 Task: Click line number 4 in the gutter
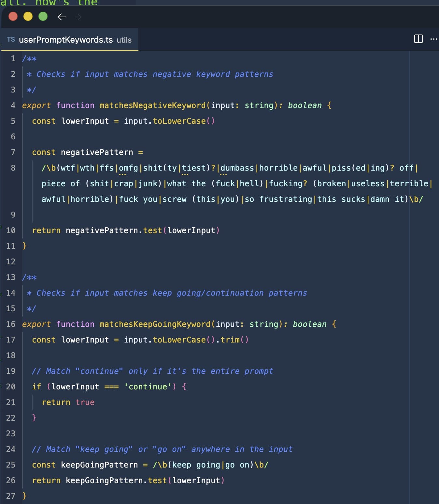13,105
